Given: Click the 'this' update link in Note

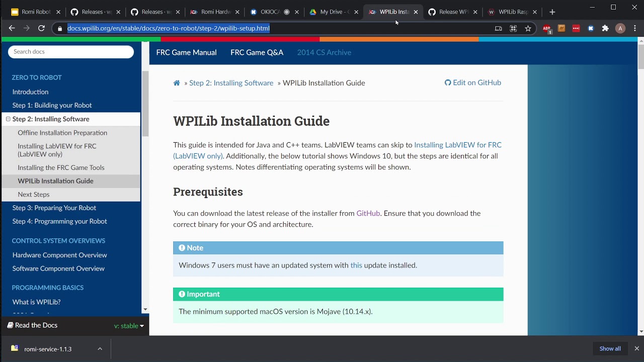Looking at the screenshot, I should [356, 265].
